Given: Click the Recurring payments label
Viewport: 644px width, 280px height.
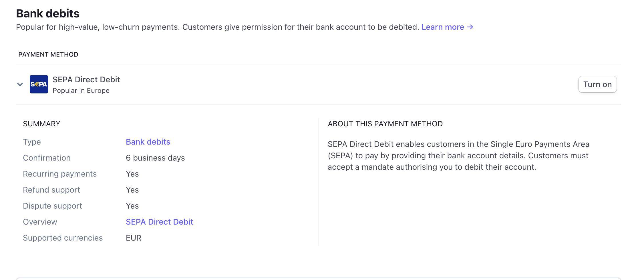Looking at the screenshot, I should [60, 174].
